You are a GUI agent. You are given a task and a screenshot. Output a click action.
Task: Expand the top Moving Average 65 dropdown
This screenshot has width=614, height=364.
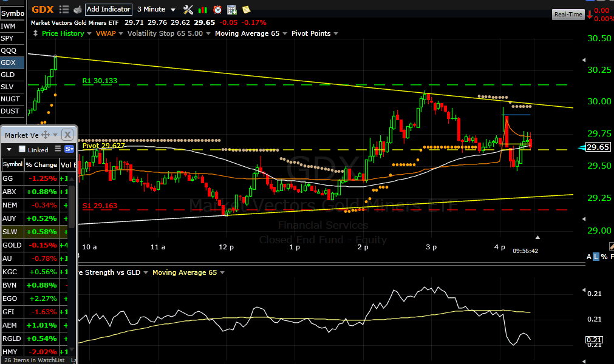click(285, 33)
